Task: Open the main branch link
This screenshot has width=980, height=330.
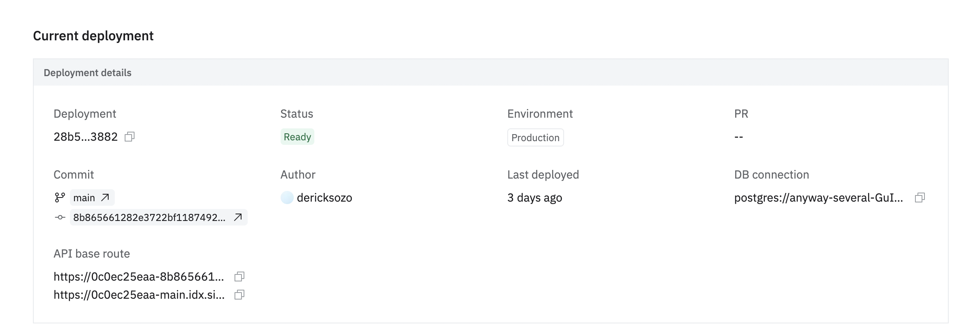Action: (x=92, y=198)
